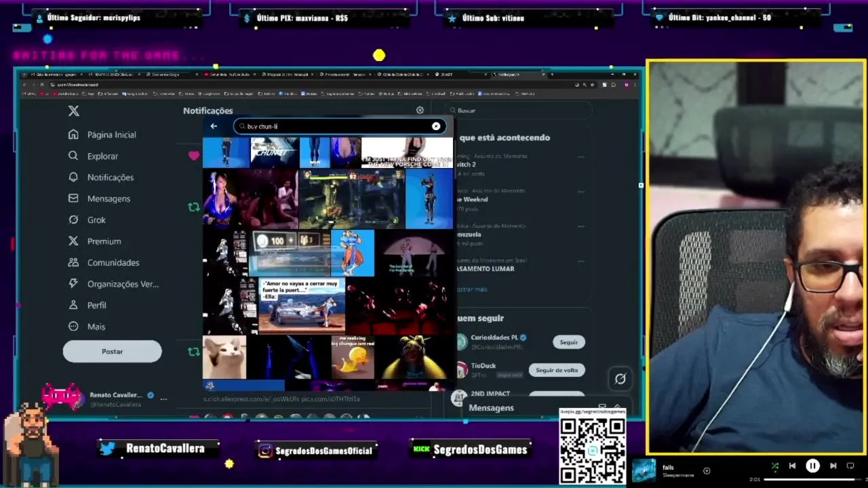This screenshot has height=488, width=868.
Task: Open TioDuck profile
Action: (484, 366)
